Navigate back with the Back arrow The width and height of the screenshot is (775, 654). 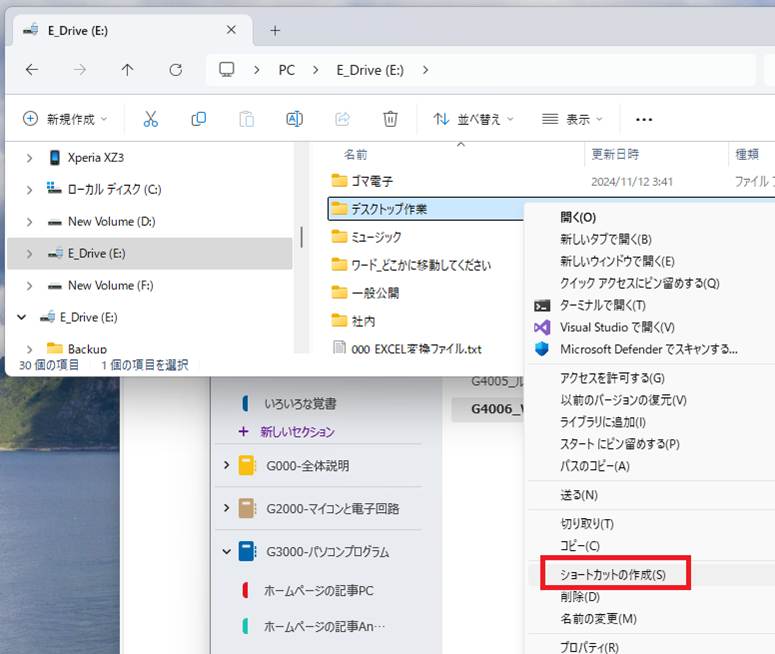pyautogui.click(x=32, y=70)
